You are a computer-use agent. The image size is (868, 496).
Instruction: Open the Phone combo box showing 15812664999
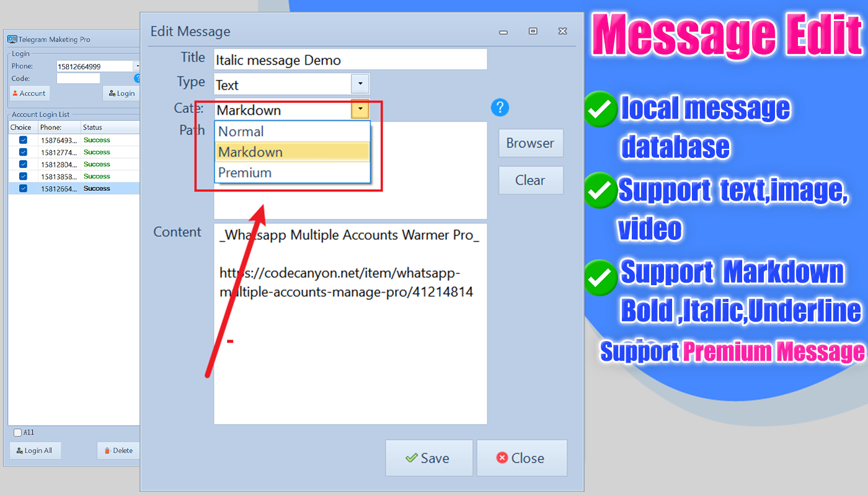point(98,66)
